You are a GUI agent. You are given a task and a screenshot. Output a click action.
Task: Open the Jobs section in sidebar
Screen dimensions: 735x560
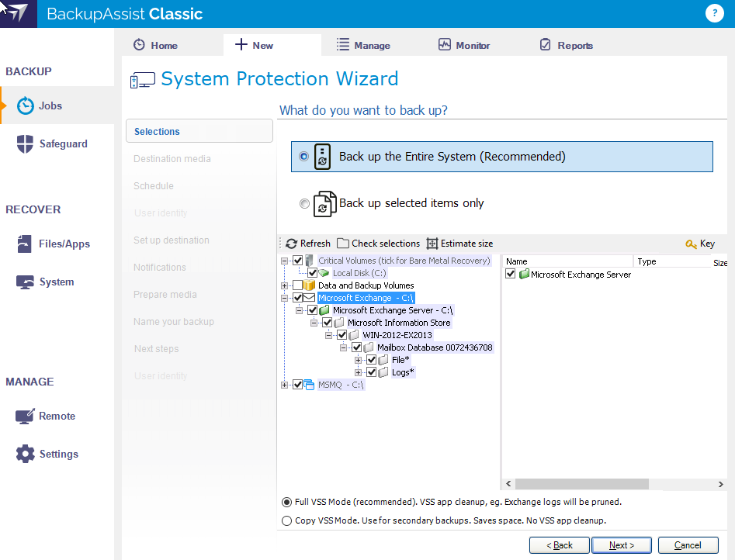[x=51, y=105]
